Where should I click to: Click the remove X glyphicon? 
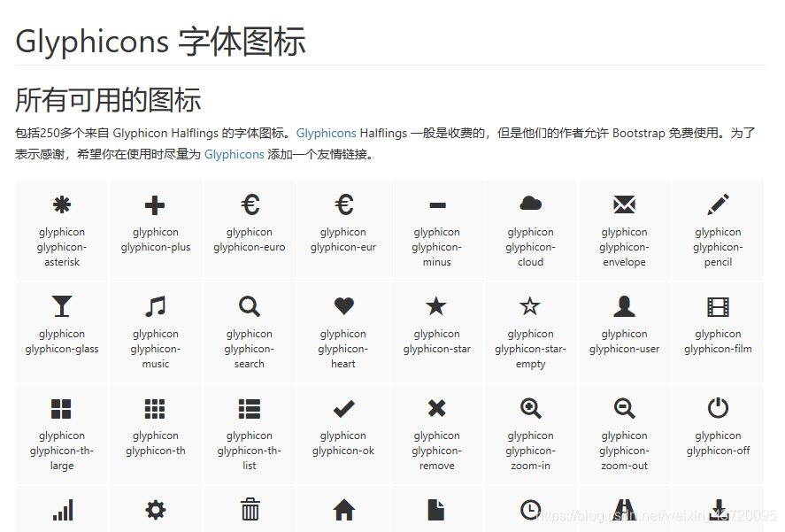437,408
